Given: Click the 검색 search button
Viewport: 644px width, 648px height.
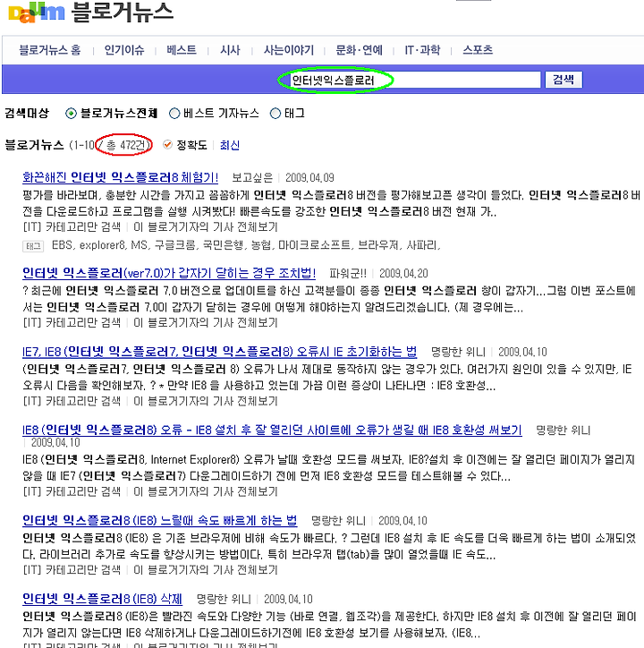Looking at the screenshot, I should pyautogui.click(x=563, y=80).
